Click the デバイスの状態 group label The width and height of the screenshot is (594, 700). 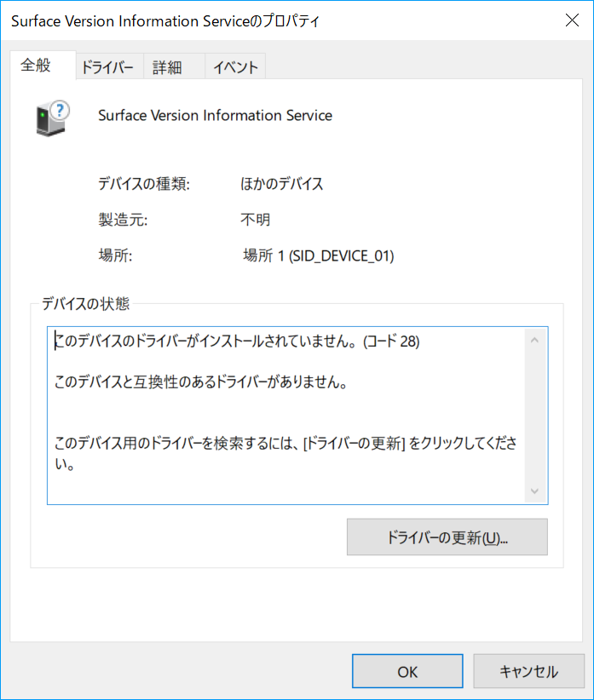point(86,304)
